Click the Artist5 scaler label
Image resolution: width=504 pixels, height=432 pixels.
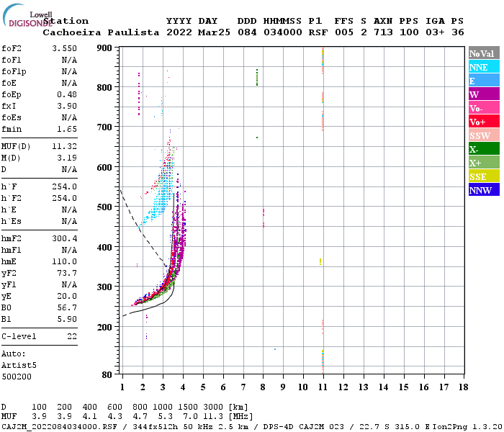[x=19, y=366]
